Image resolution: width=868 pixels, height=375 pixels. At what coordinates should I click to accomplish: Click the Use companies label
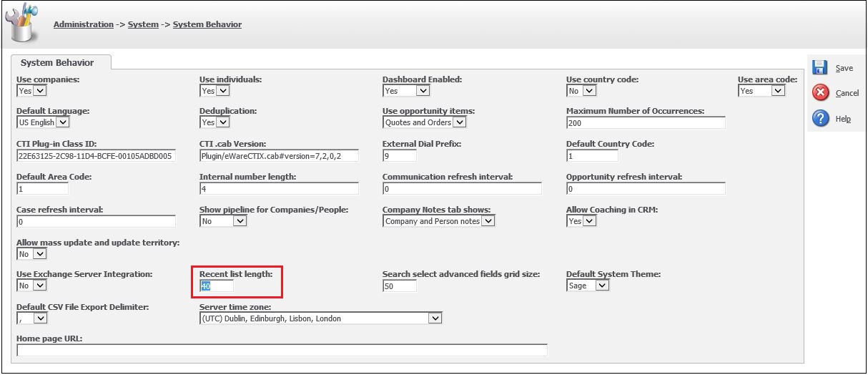click(x=48, y=79)
